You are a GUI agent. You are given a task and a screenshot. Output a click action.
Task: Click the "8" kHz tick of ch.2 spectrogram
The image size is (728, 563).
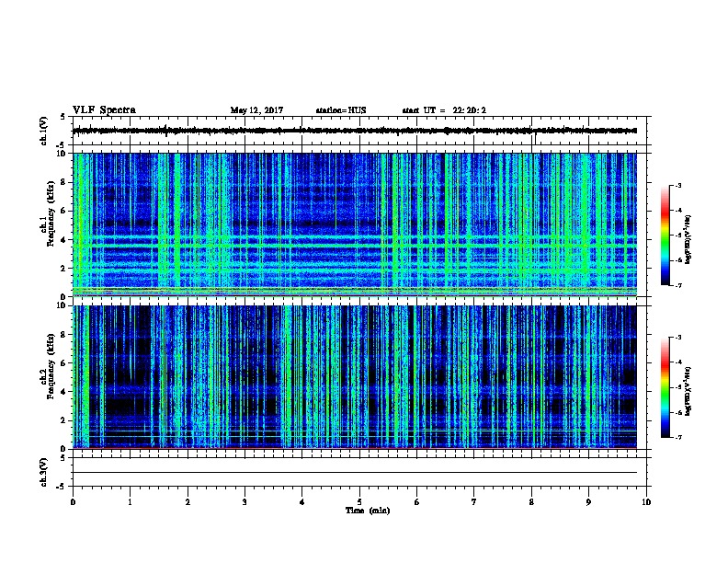65,335
